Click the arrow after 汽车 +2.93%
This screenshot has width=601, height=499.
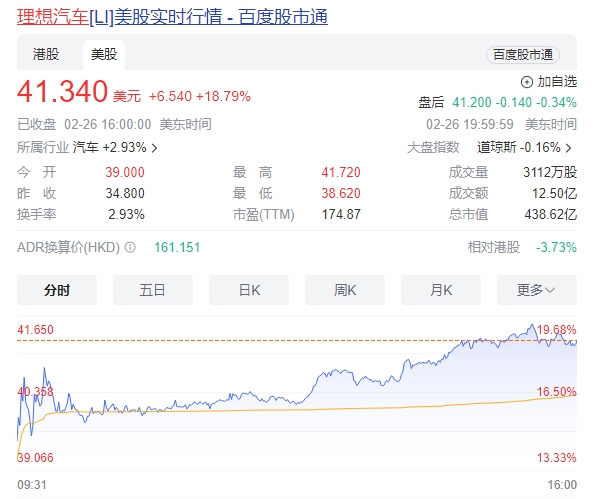pyautogui.click(x=154, y=148)
